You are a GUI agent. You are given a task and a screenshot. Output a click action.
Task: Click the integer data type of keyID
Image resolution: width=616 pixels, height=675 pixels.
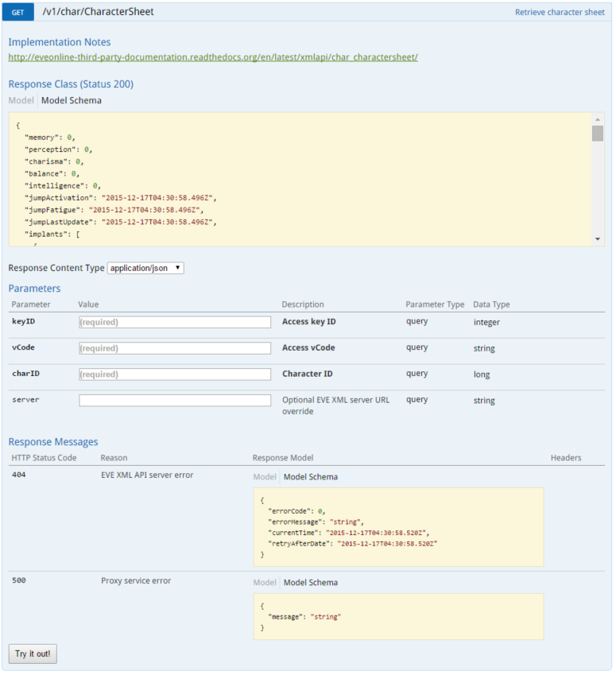click(x=486, y=323)
